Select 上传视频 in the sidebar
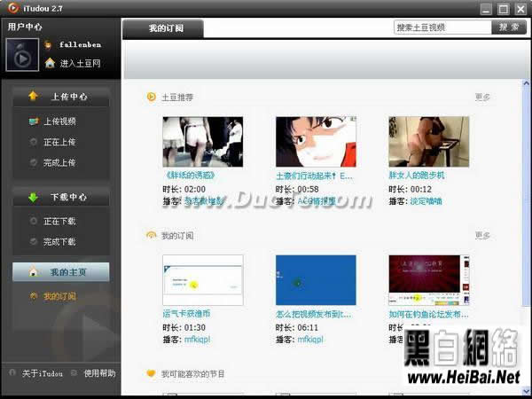 59,121
